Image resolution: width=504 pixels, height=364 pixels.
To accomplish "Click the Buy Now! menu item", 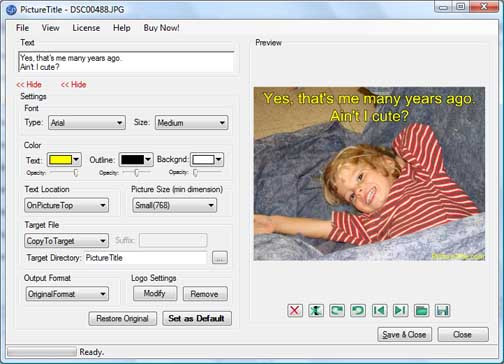I will (x=161, y=28).
